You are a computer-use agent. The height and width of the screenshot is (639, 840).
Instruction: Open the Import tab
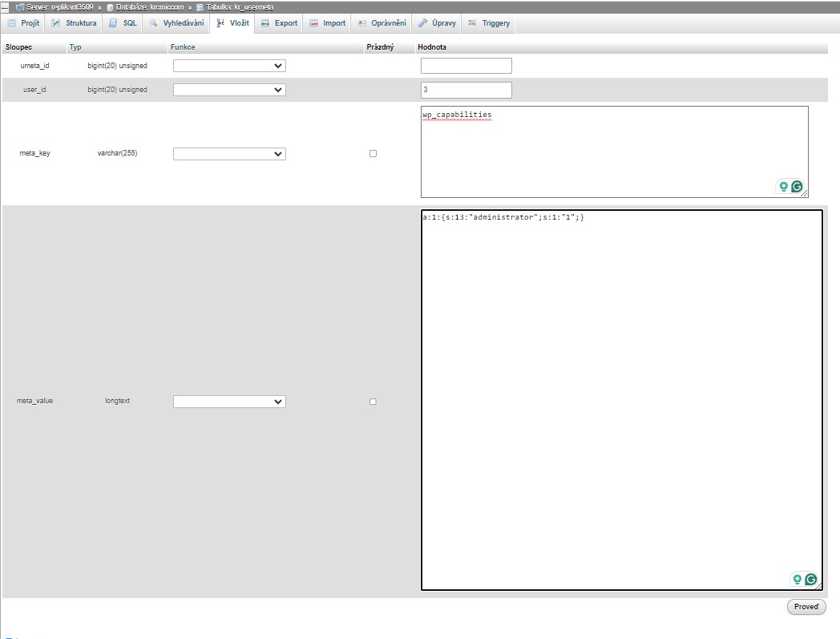click(x=327, y=23)
